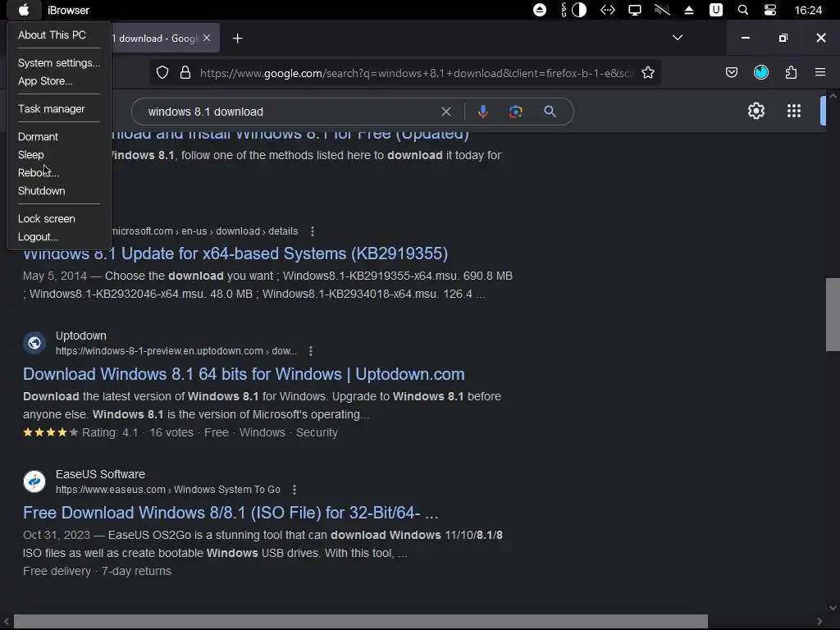840x630 pixels.
Task: Select Logout... menu item
Action: click(x=38, y=237)
